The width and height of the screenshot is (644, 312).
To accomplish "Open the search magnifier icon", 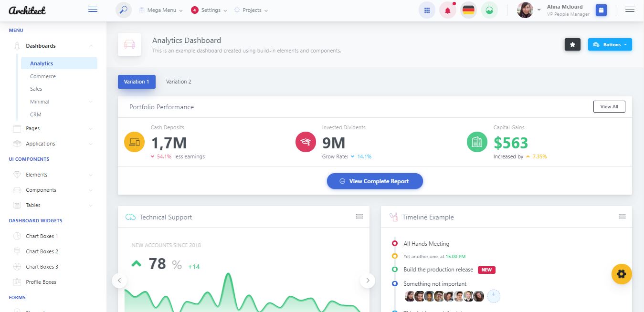I will (124, 10).
